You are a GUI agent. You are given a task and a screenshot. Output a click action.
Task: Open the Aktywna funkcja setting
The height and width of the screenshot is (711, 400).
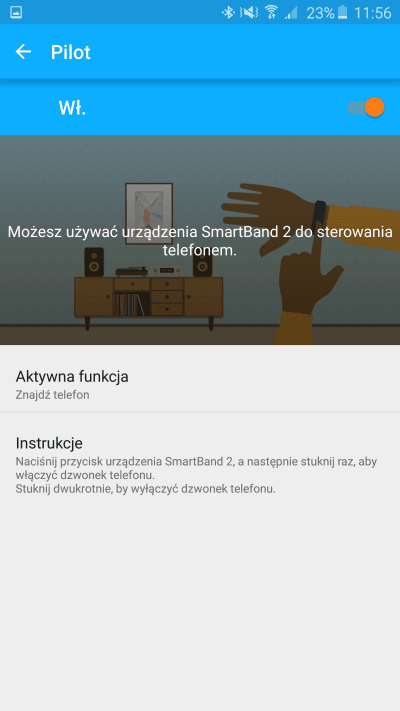200,385
